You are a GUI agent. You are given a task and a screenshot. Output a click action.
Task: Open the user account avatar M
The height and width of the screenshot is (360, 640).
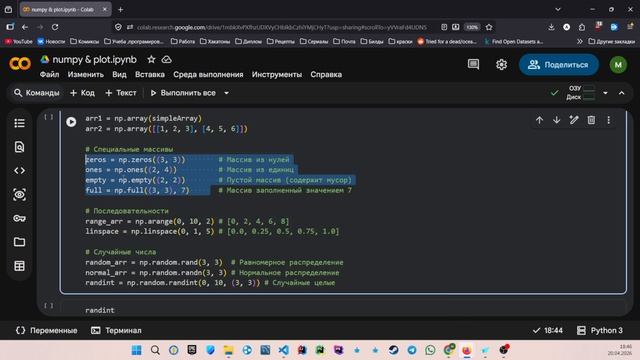click(618, 64)
